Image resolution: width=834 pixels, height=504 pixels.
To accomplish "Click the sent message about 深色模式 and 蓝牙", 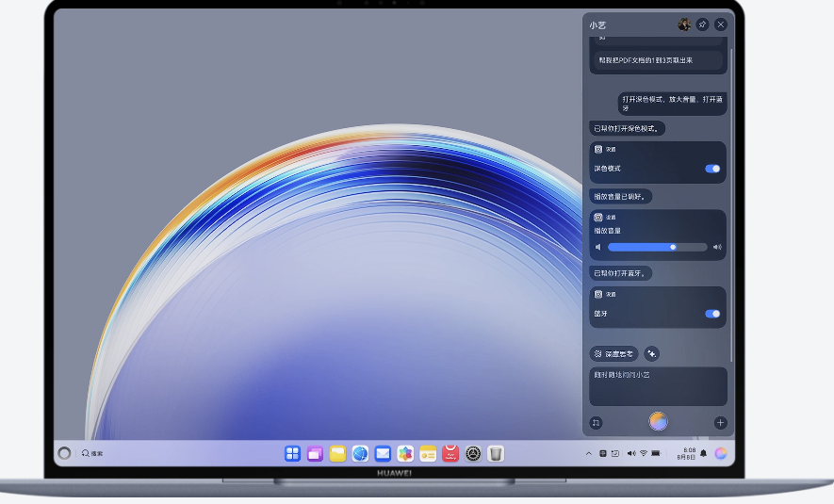I will click(x=672, y=103).
